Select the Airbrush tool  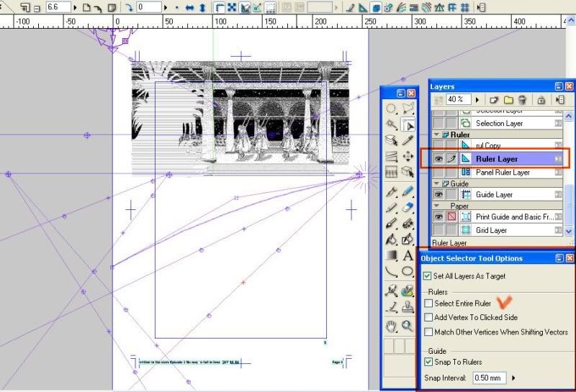(x=408, y=224)
